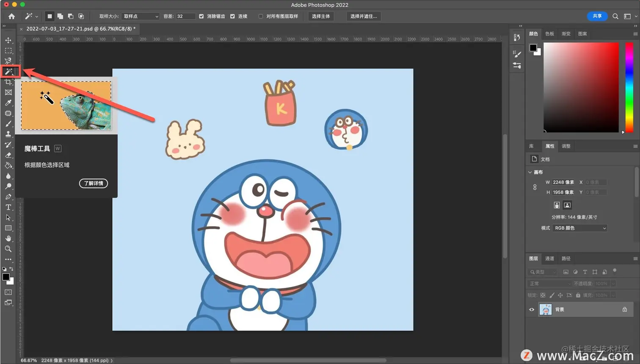Click the 了解详情 button in tooltip
The width and height of the screenshot is (640, 364).
(94, 183)
